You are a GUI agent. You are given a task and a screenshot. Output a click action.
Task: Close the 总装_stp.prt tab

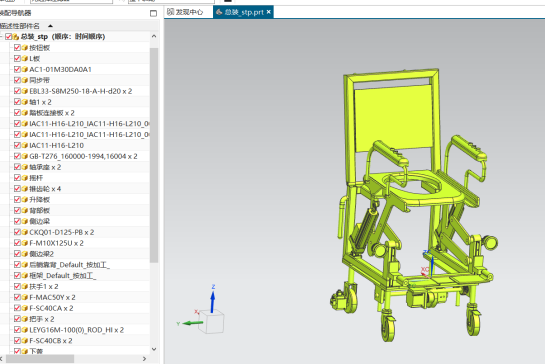(269, 12)
